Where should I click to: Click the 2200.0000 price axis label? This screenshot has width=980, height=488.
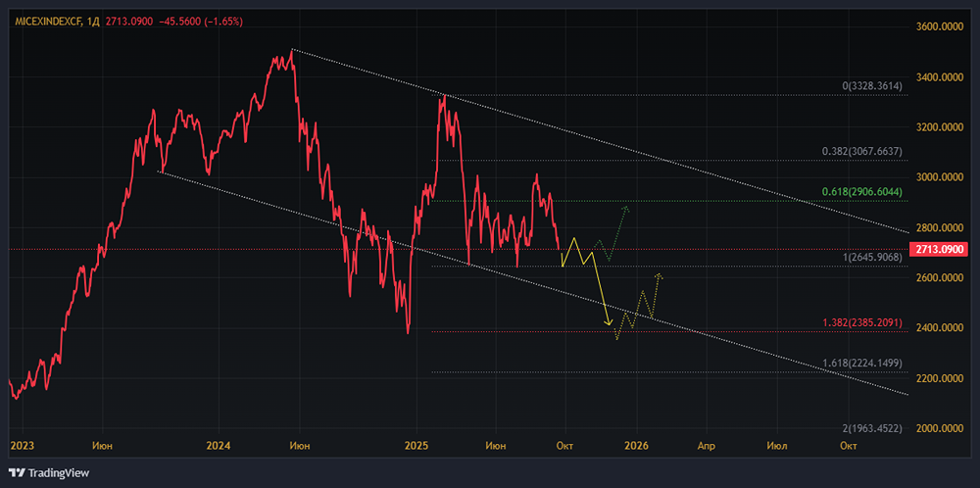pyautogui.click(x=938, y=378)
